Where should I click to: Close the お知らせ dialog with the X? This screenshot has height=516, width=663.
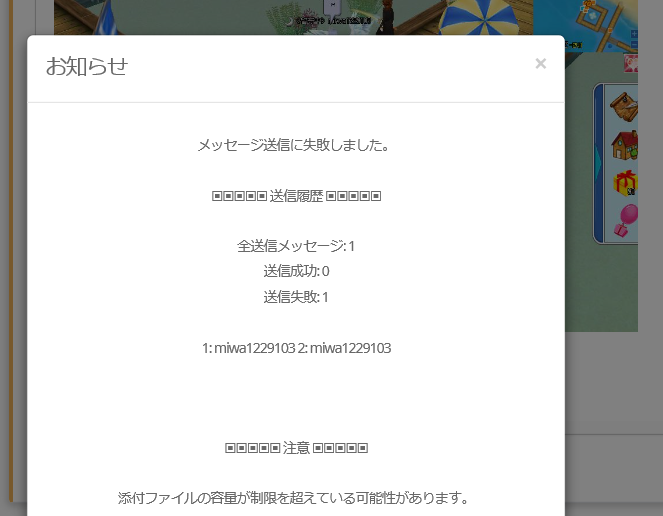pyautogui.click(x=540, y=63)
